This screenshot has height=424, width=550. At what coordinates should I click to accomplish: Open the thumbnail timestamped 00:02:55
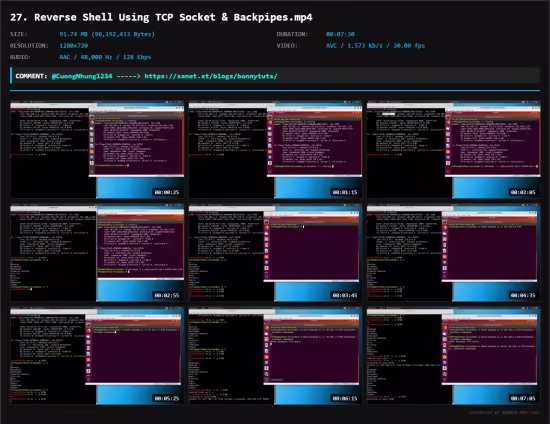point(97,253)
